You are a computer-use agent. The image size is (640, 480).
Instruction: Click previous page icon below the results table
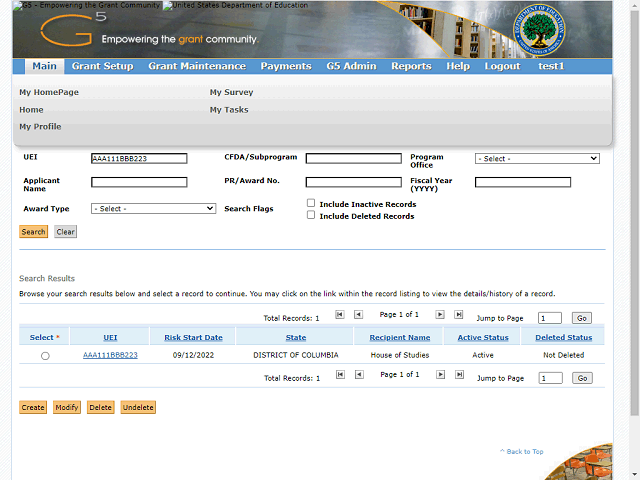358,375
